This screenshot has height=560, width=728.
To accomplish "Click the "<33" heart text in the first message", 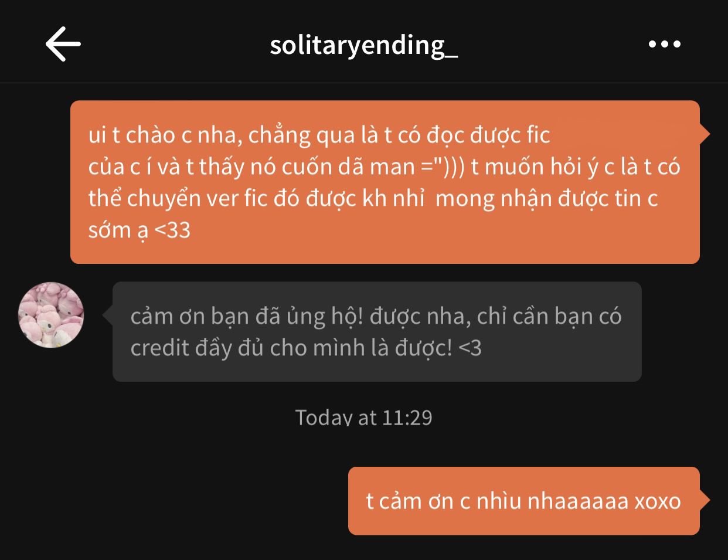I will click(172, 230).
